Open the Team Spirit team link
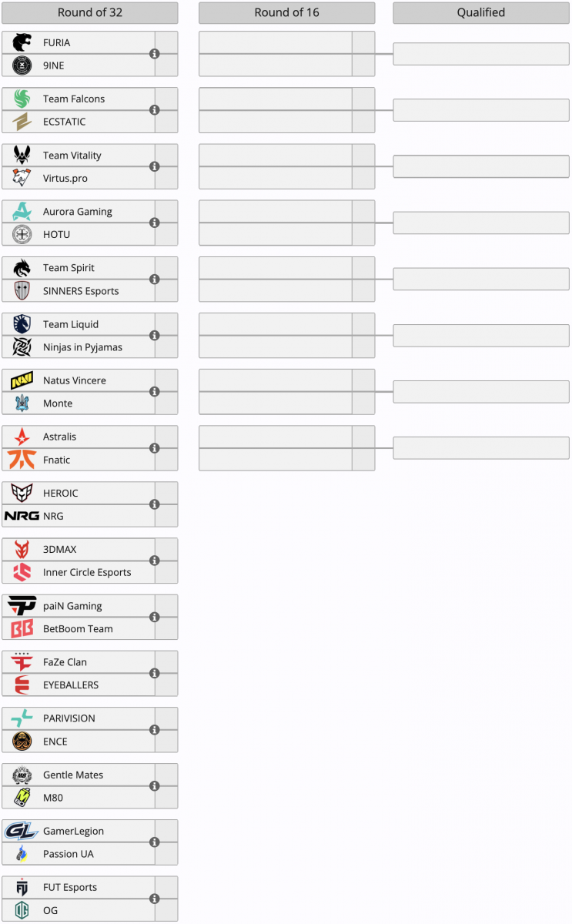572x924 pixels. pyautogui.click(x=69, y=268)
